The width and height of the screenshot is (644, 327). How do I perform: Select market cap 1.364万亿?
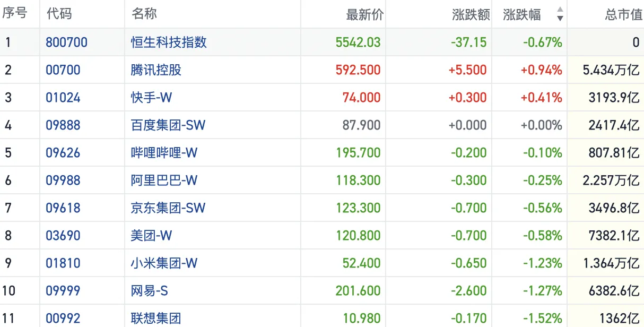pos(611,263)
